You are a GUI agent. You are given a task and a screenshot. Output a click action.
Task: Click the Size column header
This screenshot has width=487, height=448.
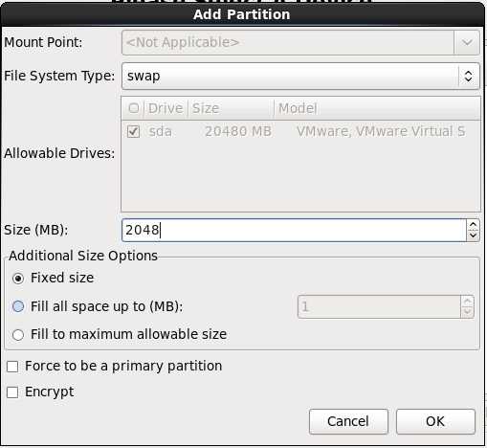[232, 108]
